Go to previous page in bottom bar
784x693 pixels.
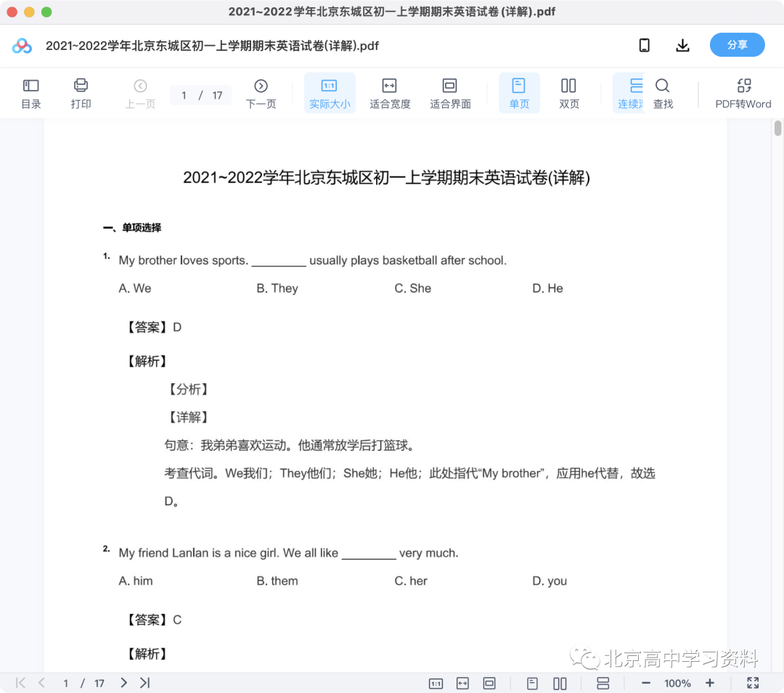click(41, 683)
